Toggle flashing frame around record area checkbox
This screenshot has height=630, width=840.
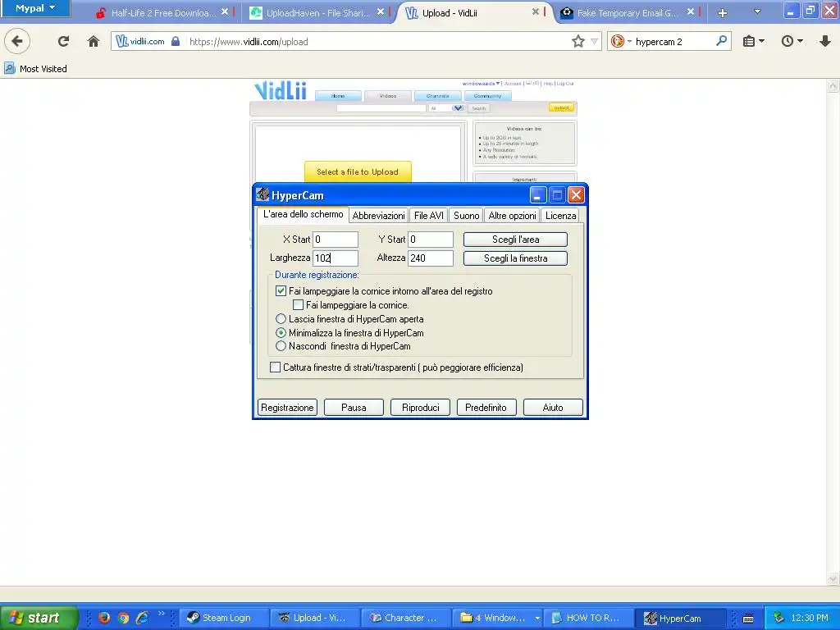tap(281, 291)
